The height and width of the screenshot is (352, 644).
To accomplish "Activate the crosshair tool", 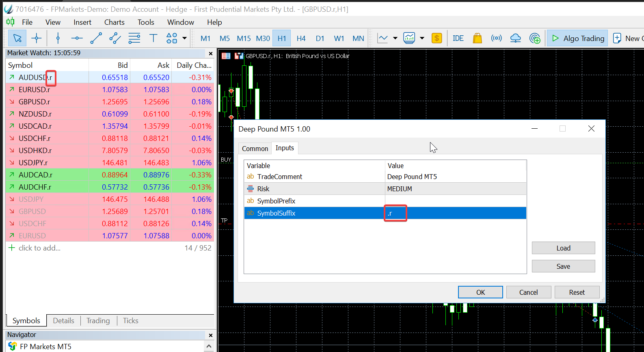I will click(37, 38).
